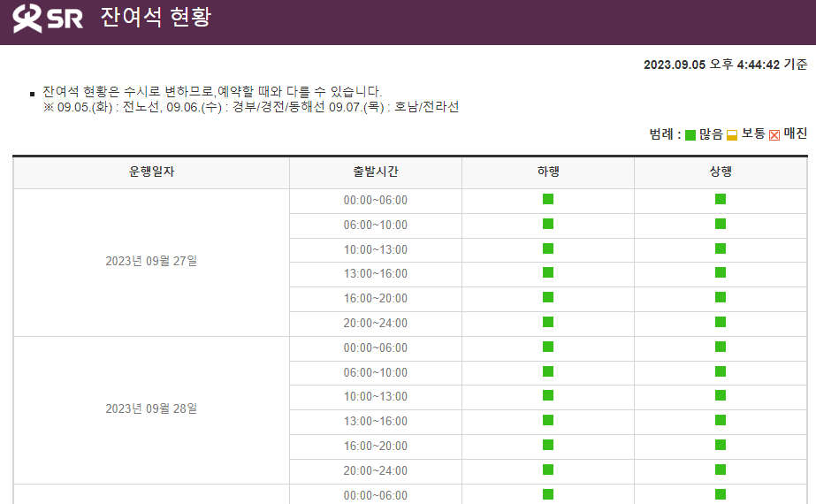This screenshot has height=504, width=816.
Task: Click the 하행 column header
Action: [x=548, y=172]
